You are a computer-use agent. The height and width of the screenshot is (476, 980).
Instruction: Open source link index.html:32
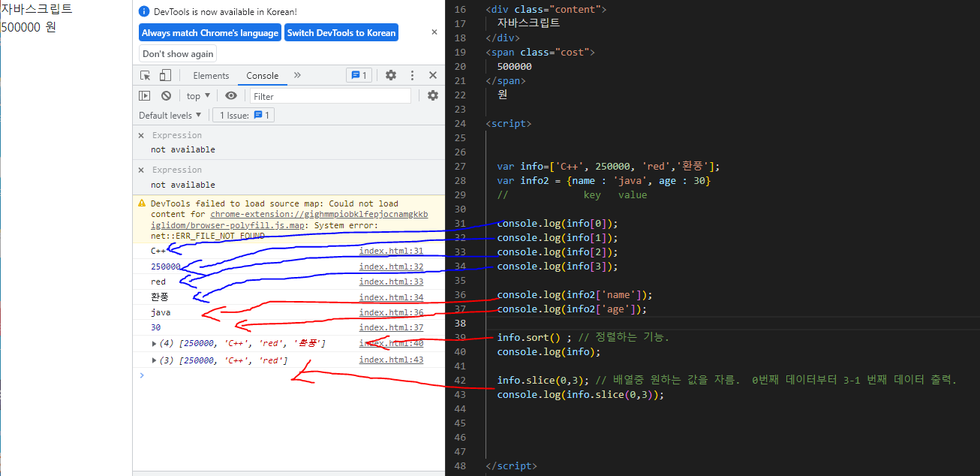pyautogui.click(x=391, y=267)
